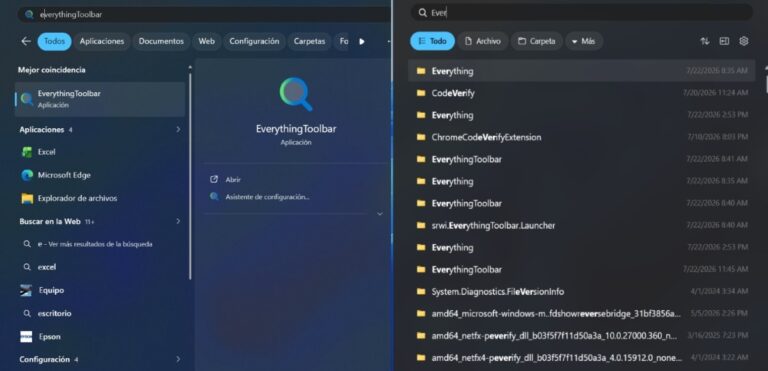Switch to the Aplicaciones filter tab
This screenshot has height=371, width=768.
coord(102,41)
